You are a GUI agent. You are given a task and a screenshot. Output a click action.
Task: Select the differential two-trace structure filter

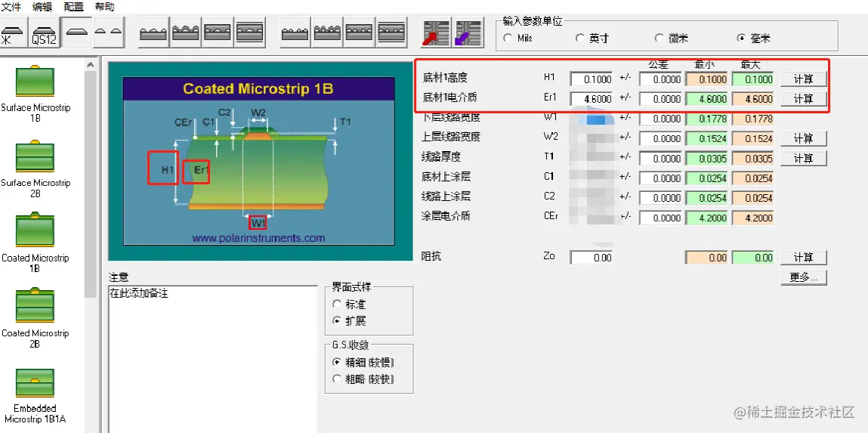[108, 33]
